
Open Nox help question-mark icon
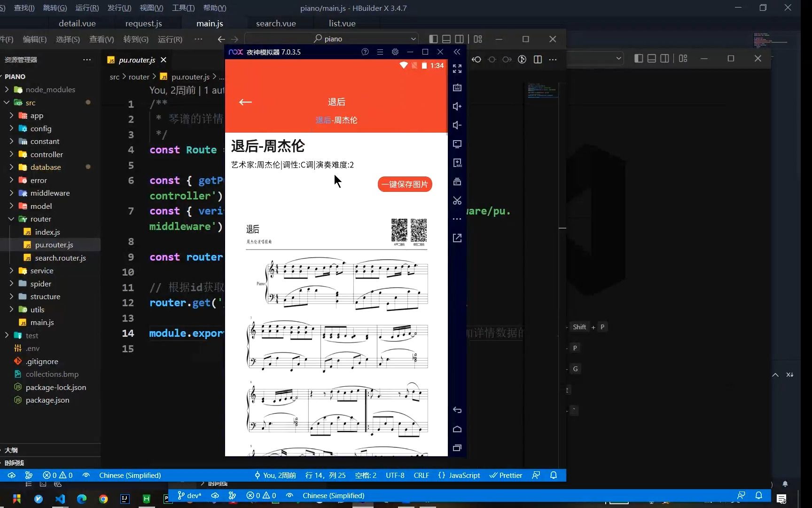point(365,52)
